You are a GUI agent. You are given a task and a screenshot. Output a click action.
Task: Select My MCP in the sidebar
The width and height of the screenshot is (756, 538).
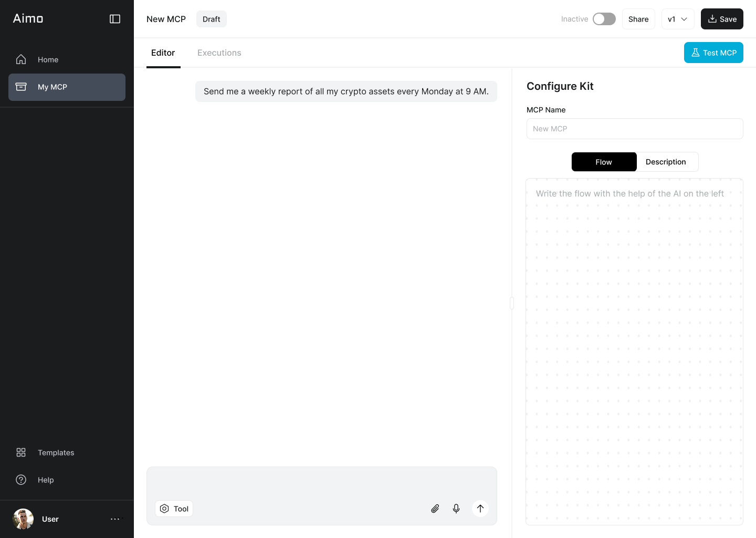click(x=67, y=87)
